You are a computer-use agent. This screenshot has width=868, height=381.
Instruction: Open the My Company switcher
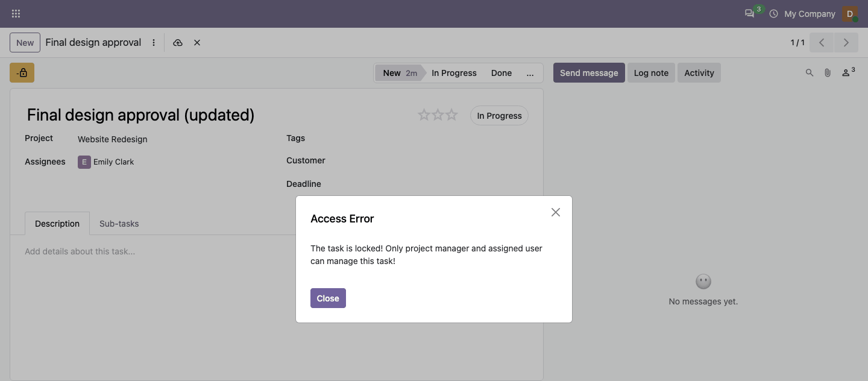click(810, 14)
